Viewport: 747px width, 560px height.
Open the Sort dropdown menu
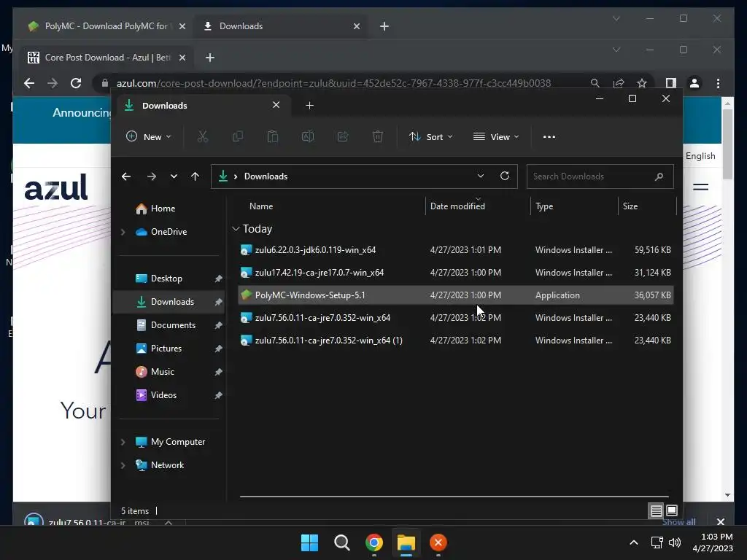[430, 136]
